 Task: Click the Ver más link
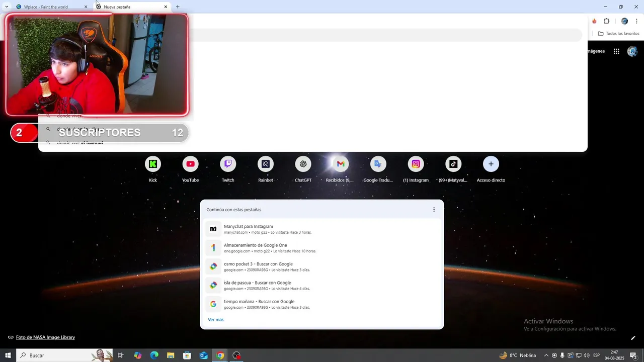tap(216, 320)
